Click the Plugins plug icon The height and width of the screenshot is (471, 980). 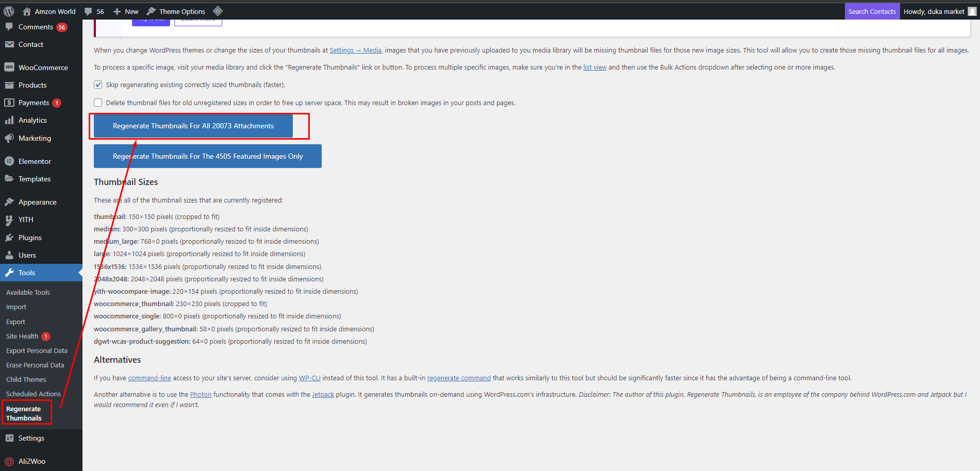[x=9, y=238]
